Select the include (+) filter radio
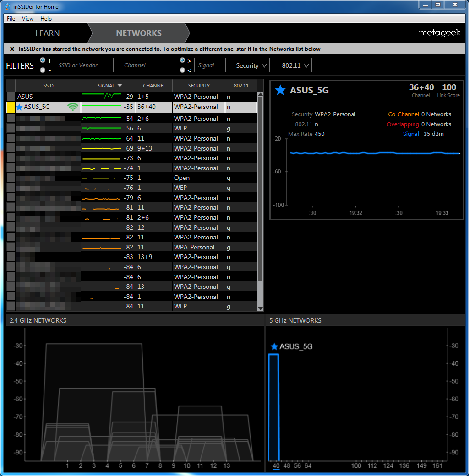This screenshot has height=476, width=469. 43,60
